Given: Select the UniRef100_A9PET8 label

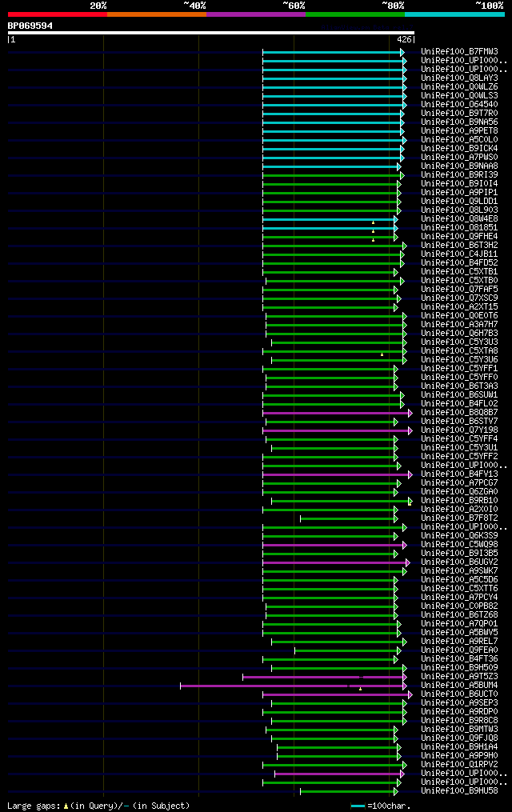Looking at the screenshot, I should (459, 131).
